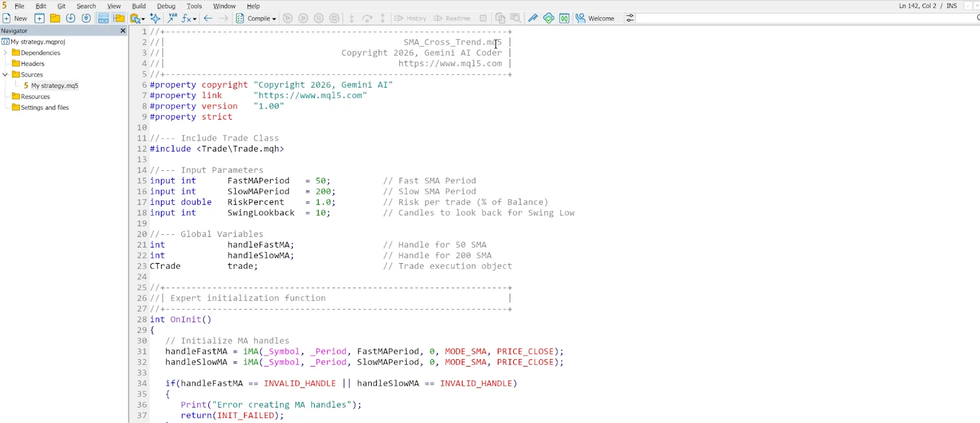The image size is (980, 423).
Task: Click the FastMAPeriod value 50 in code
Action: [320, 181]
